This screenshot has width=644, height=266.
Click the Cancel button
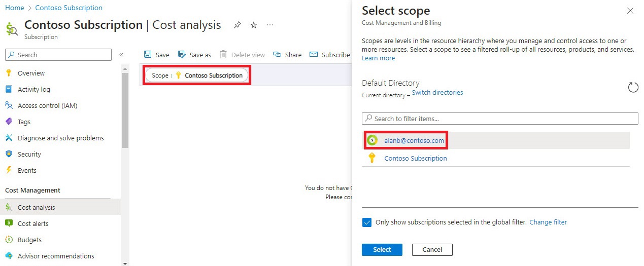(x=432, y=249)
